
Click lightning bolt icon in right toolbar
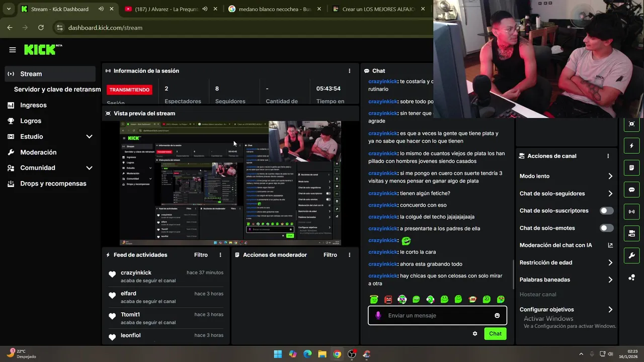631,146
